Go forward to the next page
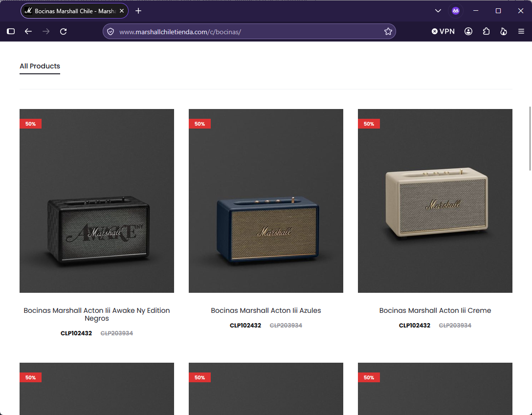Viewport: 532px width, 415px height. (x=46, y=32)
